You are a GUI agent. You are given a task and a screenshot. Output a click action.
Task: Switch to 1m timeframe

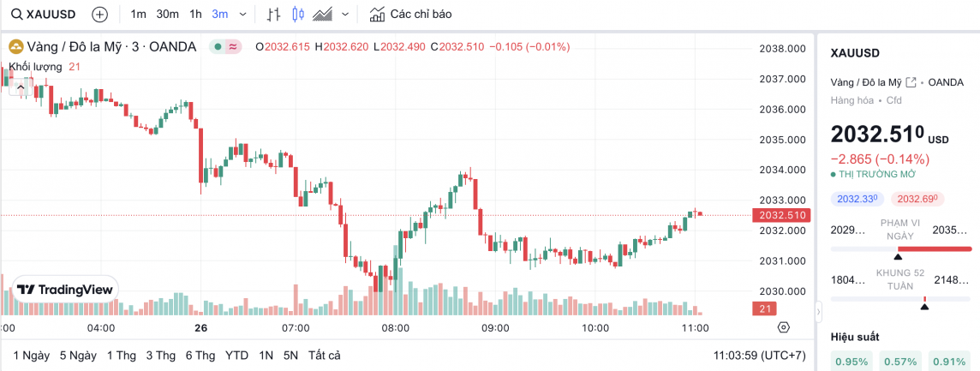point(138,15)
